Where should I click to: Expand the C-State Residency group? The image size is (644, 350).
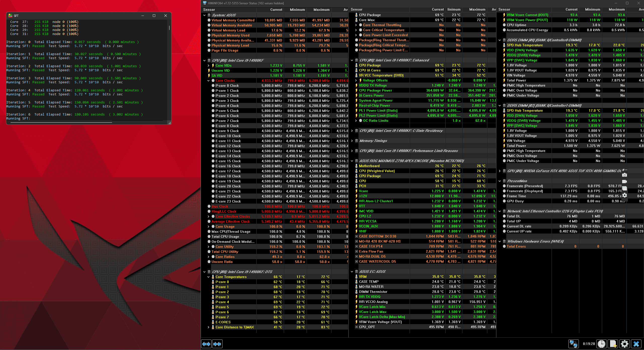pos(352,131)
